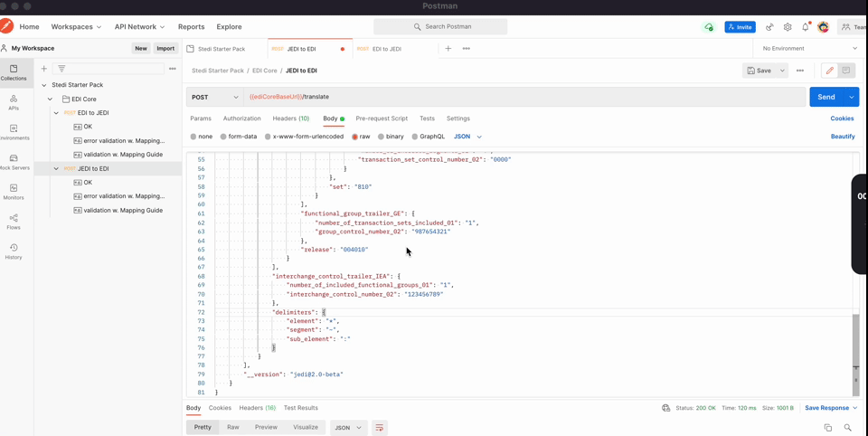
Task: Open the settings gear icon
Action: tap(788, 26)
